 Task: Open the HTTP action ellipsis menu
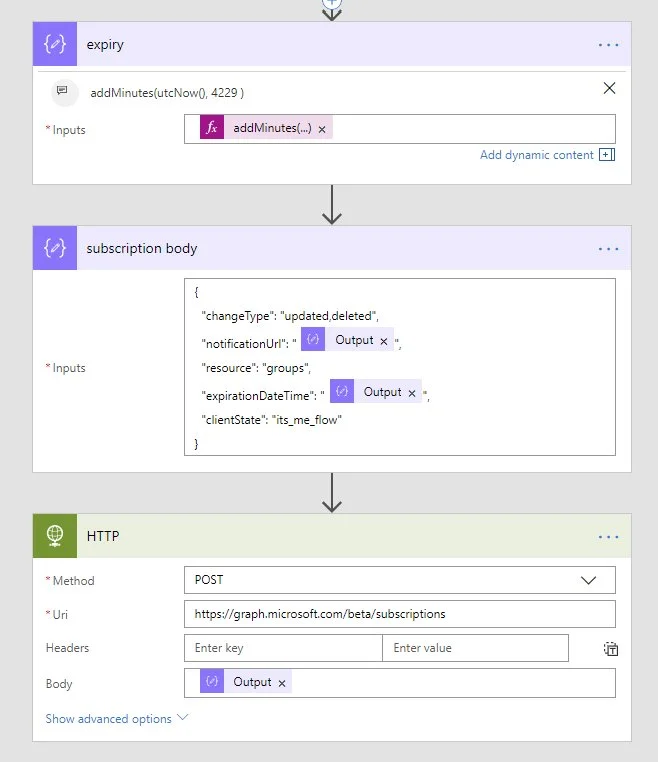(x=608, y=536)
